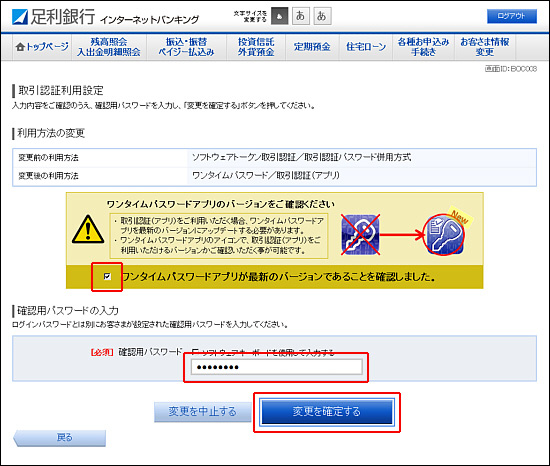Select the medium font size button
The image size is (550, 466).
(301, 16)
